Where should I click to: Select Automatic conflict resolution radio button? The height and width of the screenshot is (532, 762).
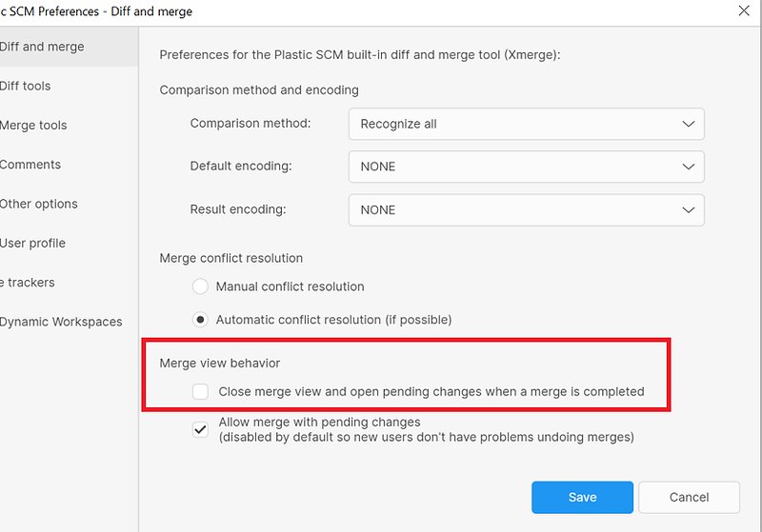tap(200, 320)
